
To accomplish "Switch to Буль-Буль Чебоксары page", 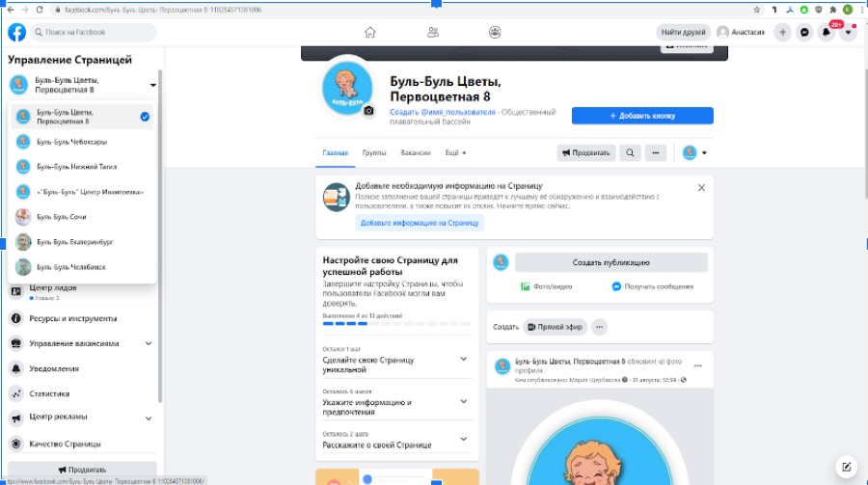I will point(82,142).
